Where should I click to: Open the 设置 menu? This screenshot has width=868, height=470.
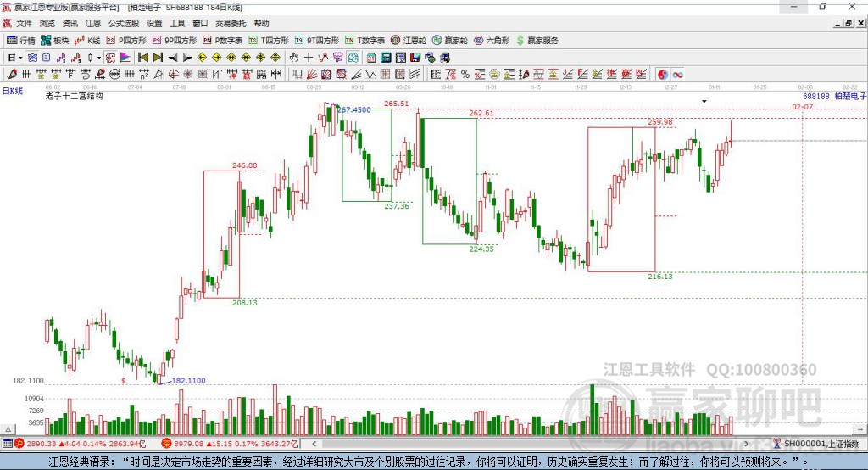click(154, 23)
